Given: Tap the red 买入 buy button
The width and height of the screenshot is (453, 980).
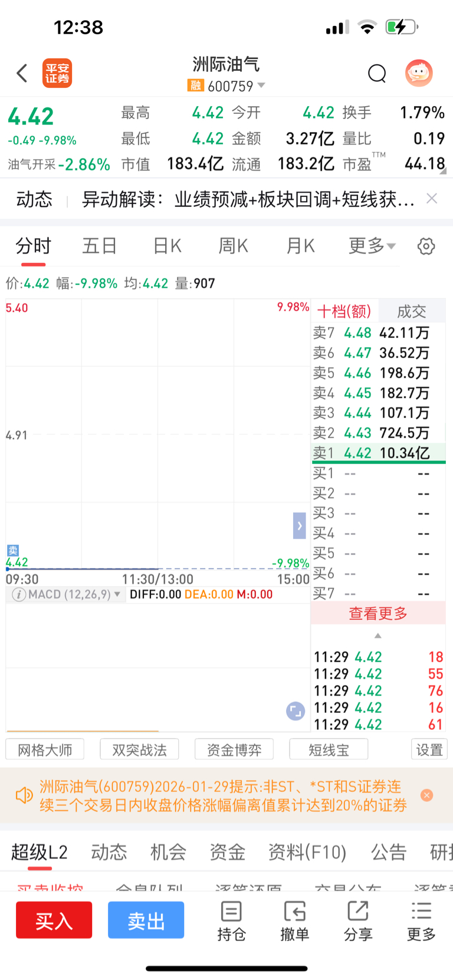Looking at the screenshot, I should pyautogui.click(x=54, y=920).
